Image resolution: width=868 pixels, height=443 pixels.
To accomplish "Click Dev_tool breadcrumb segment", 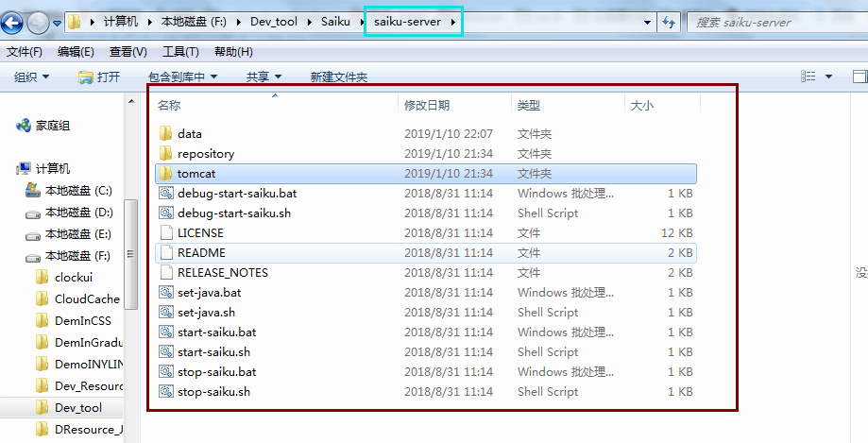I will (x=274, y=22).
